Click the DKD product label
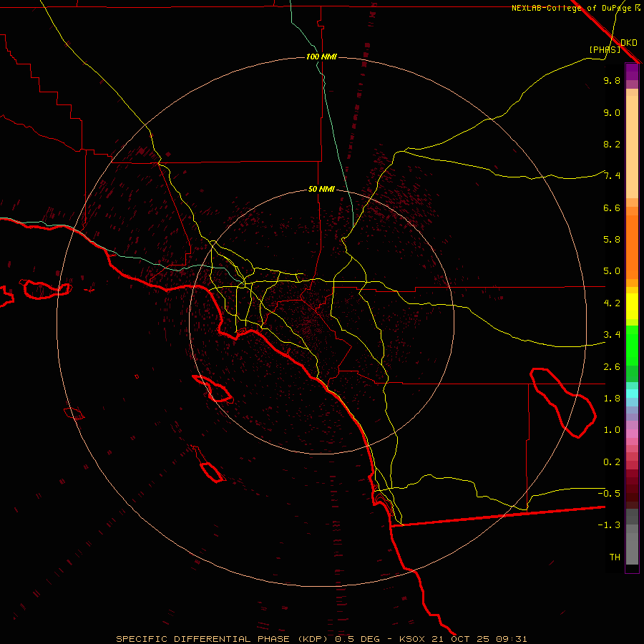 [x=629, y=43]
